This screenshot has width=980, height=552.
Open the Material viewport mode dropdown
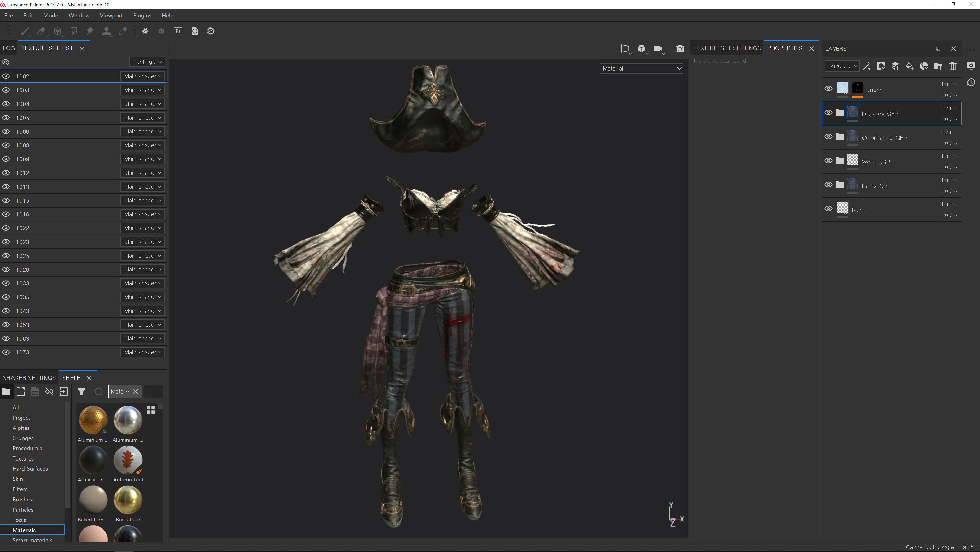[x=641, y=68]
